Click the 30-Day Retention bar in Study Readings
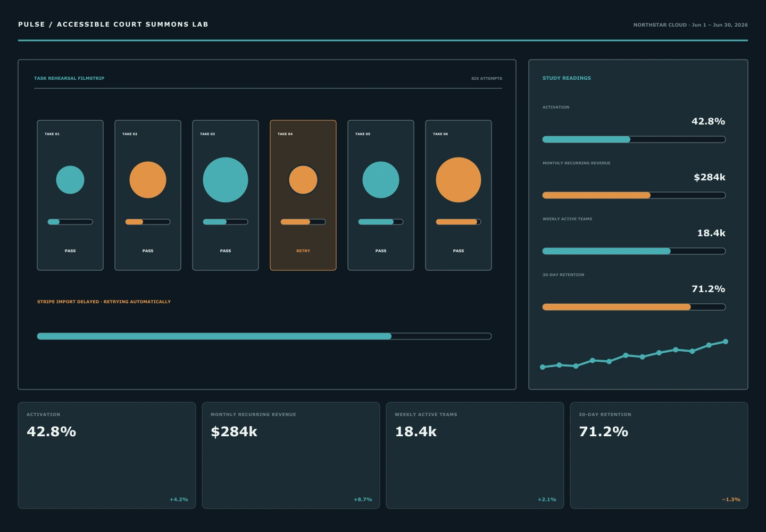The width and height of the screenshot is (766, 532). pos(634,307)
